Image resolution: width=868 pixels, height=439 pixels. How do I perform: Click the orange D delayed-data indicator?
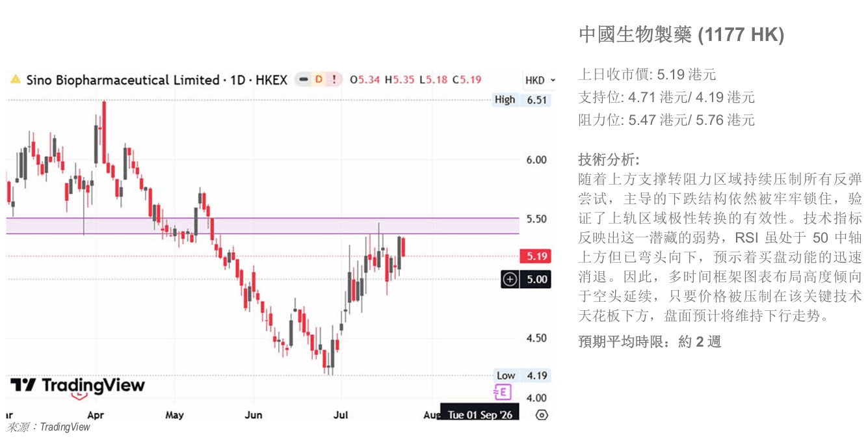(x=319, y=80)
